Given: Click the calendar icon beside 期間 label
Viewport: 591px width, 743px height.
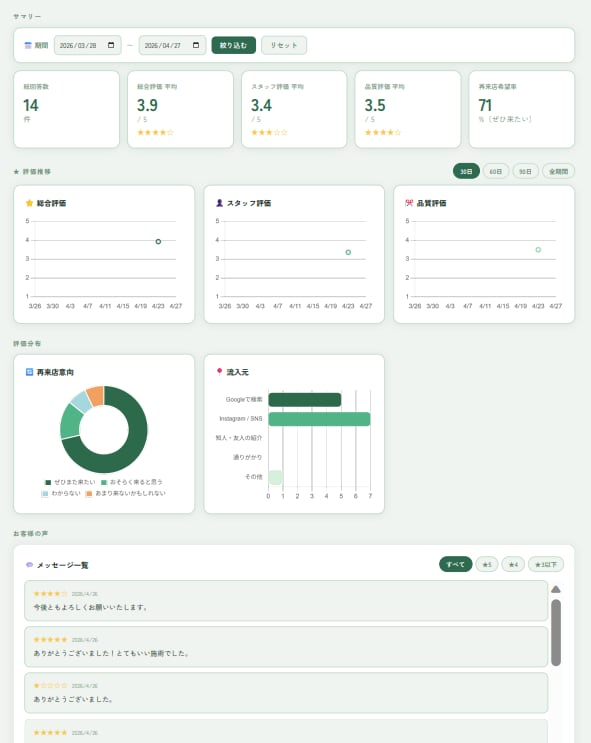Looking at the screenshot, I should pyautogui.click(x=28, y=45).
